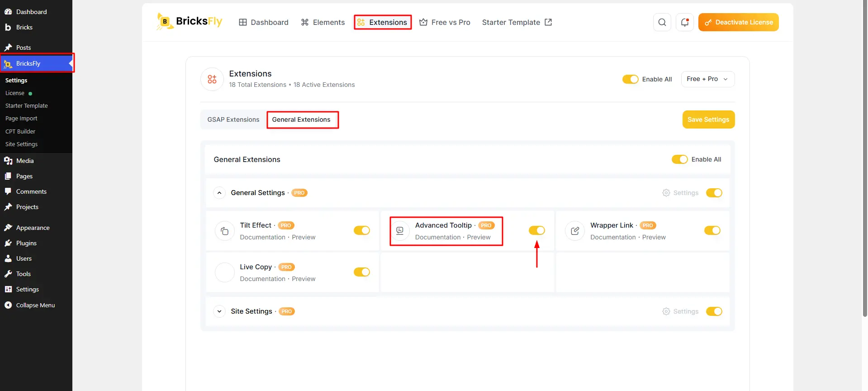The width and height of the screenshot is (868, 391).
Task: Toggle Advanced Tooltip switch
Action: 537,230
